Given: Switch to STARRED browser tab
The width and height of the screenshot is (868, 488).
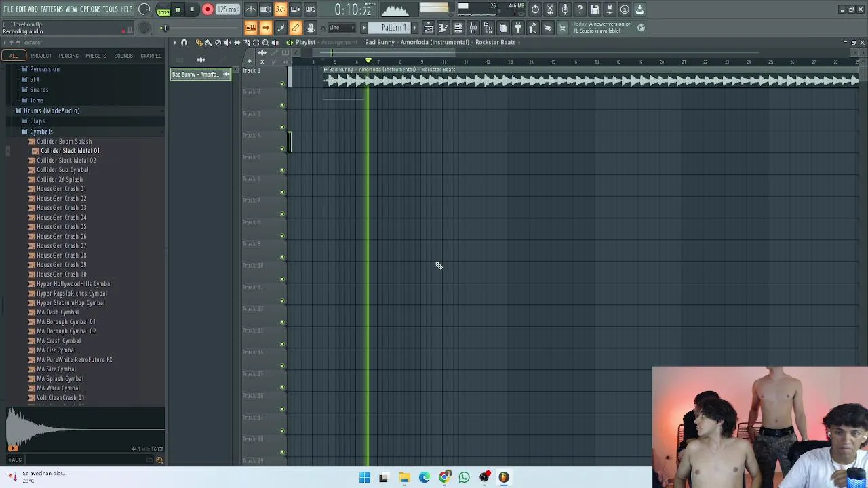Looking at the screenshot, I should point(151,56).
